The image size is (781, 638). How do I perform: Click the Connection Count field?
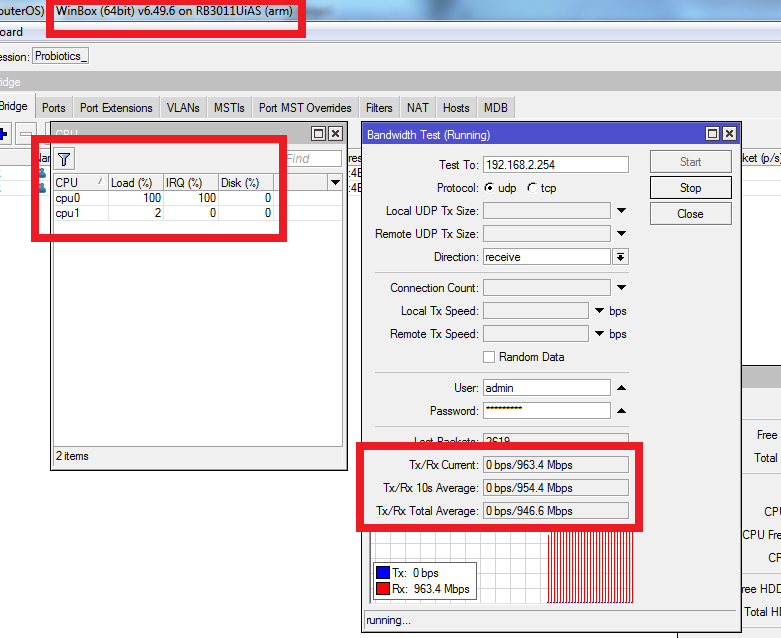[546, 287]
